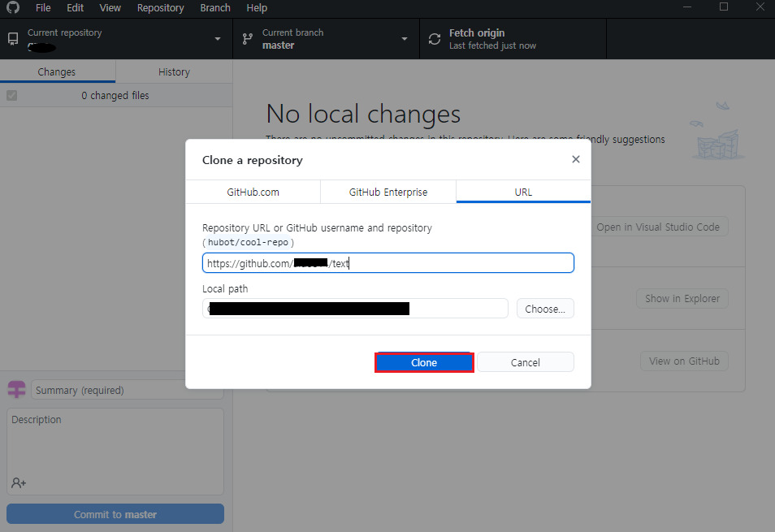Image resolution: width=775 pixels, height=532 pixels.
Task: Click the 'Last fetched just now' text
Action: [493, 45]
